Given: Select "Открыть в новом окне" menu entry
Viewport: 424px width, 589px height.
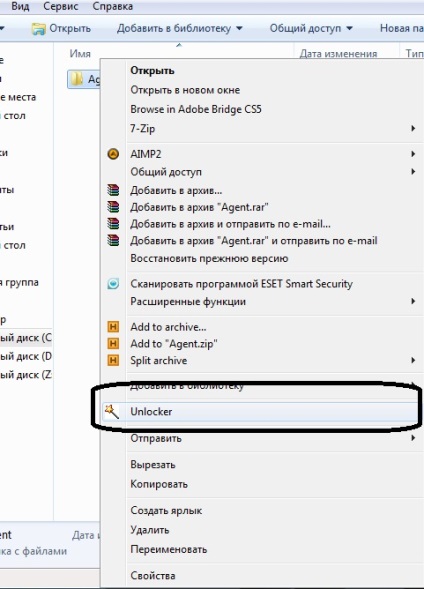Looking at the screenshot, I should 185,90.
